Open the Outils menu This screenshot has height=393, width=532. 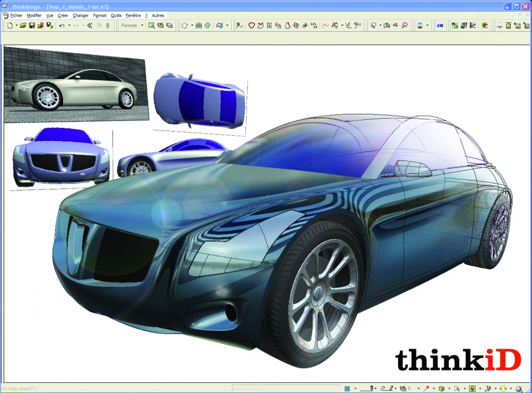click(x=116, y=15)
